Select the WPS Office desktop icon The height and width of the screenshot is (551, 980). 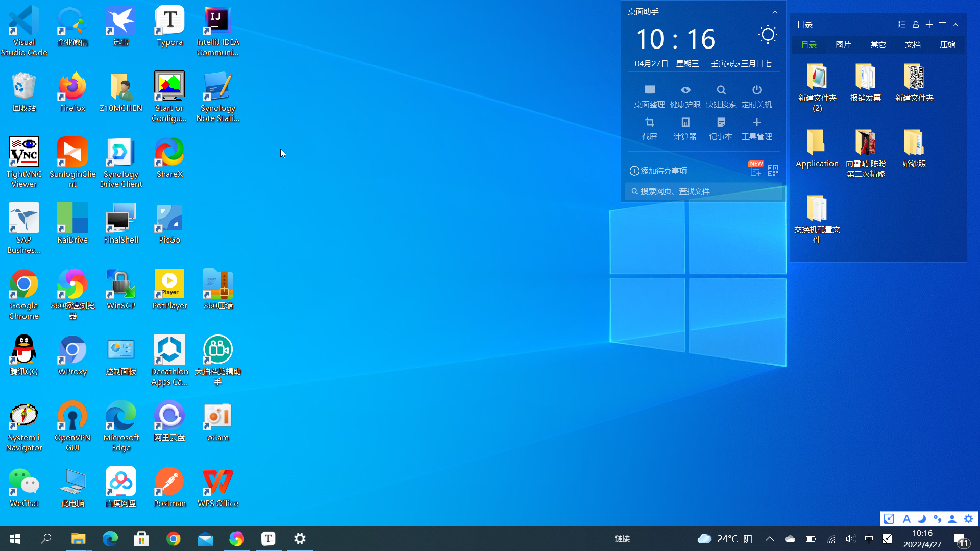pos(218,487)
